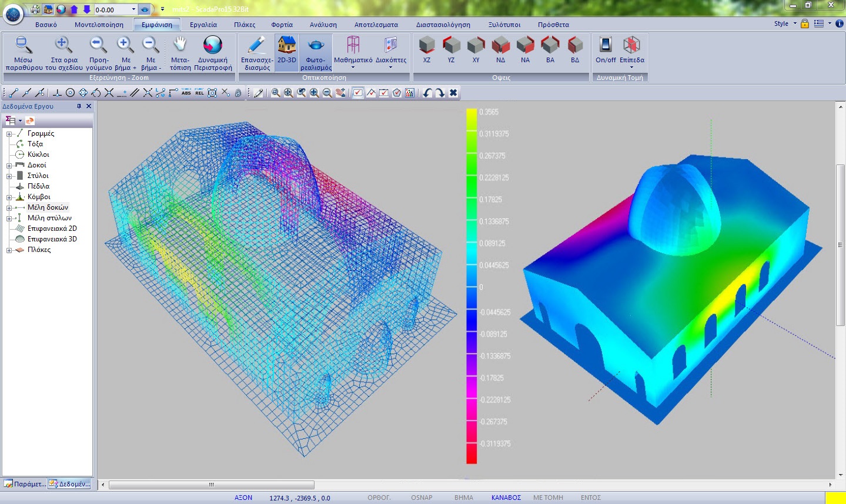The height and width of the screenshot is (504, 846).
Task: Click the undo arrow in snap toolbar
Action: click(427, 93)
